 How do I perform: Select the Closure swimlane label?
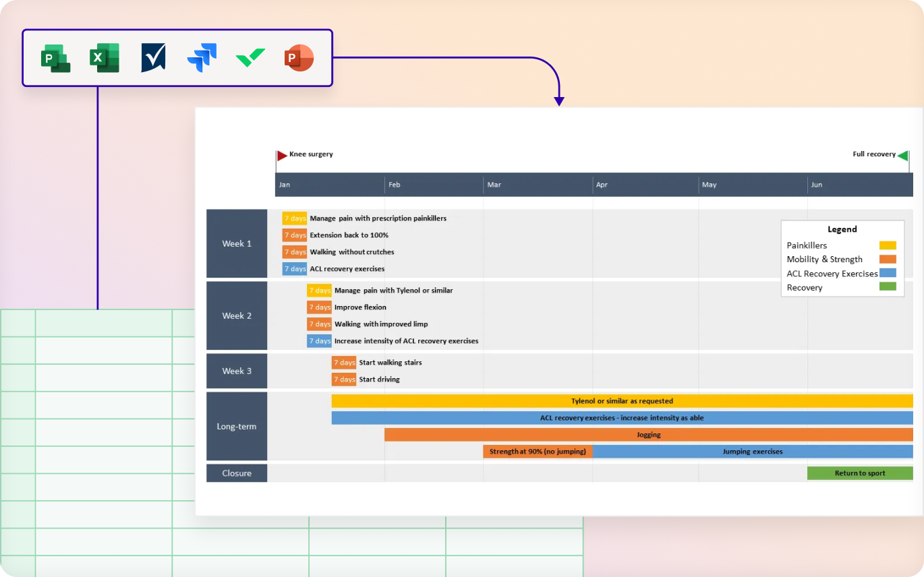pos(237,473)
